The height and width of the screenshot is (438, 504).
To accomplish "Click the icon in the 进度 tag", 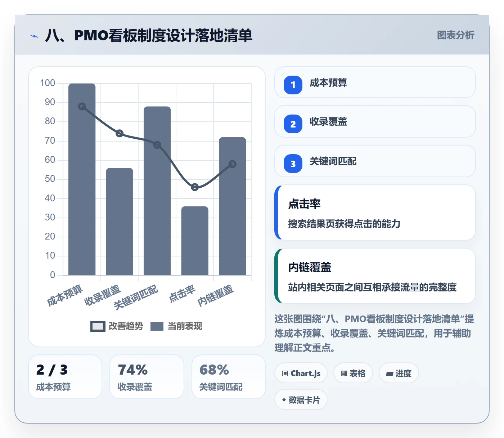I will (x=390, y=374).
